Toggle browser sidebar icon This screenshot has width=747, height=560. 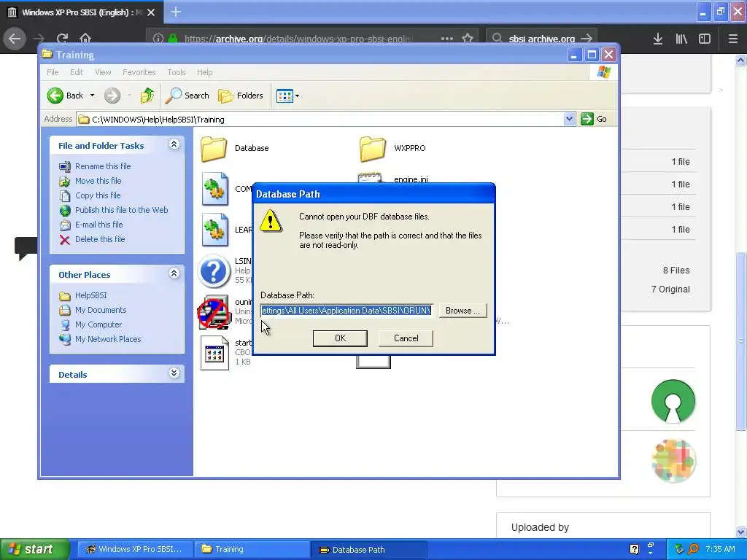pos(705,39)
